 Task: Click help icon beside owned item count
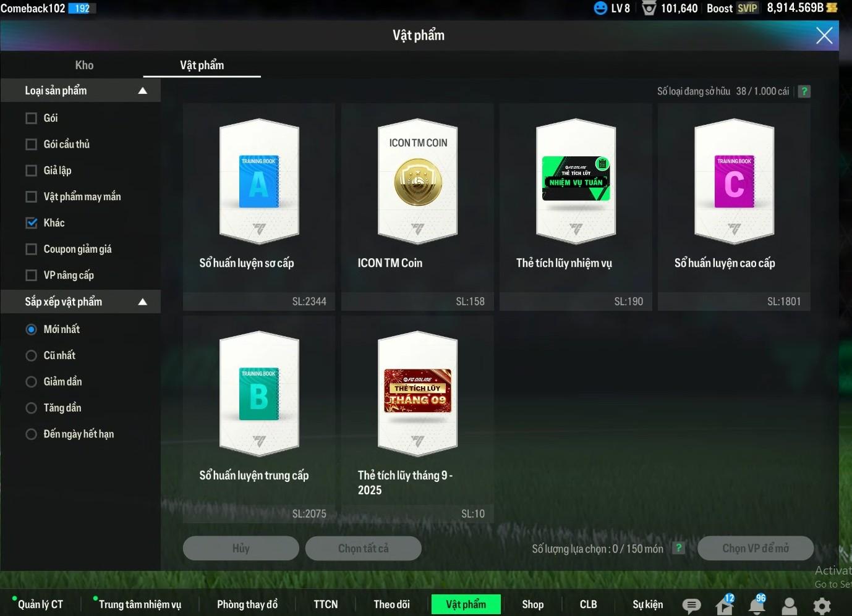804,91
